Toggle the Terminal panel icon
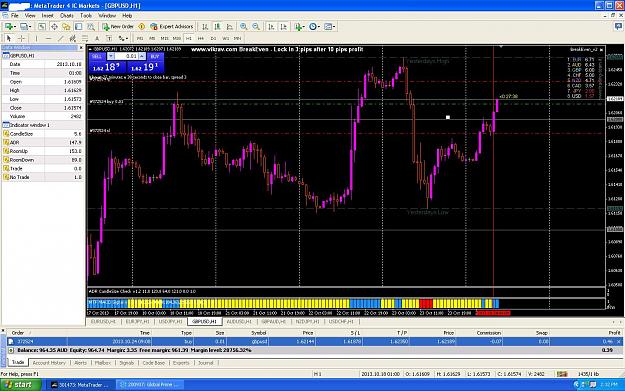 point(79,27)
